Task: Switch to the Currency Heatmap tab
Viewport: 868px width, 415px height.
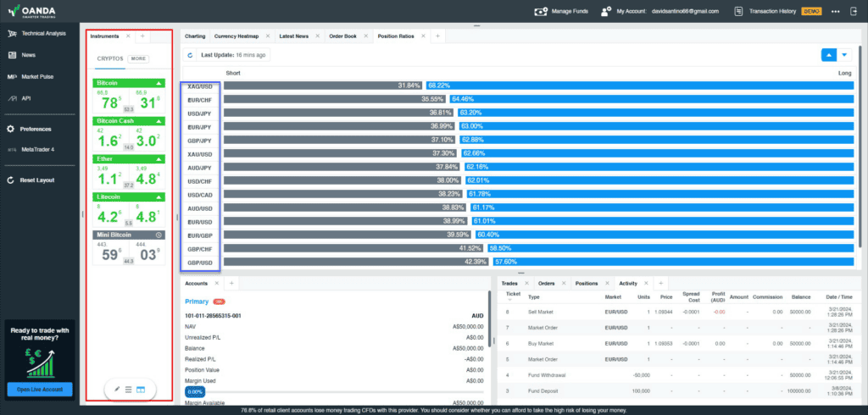Action: tap(236, 36)
